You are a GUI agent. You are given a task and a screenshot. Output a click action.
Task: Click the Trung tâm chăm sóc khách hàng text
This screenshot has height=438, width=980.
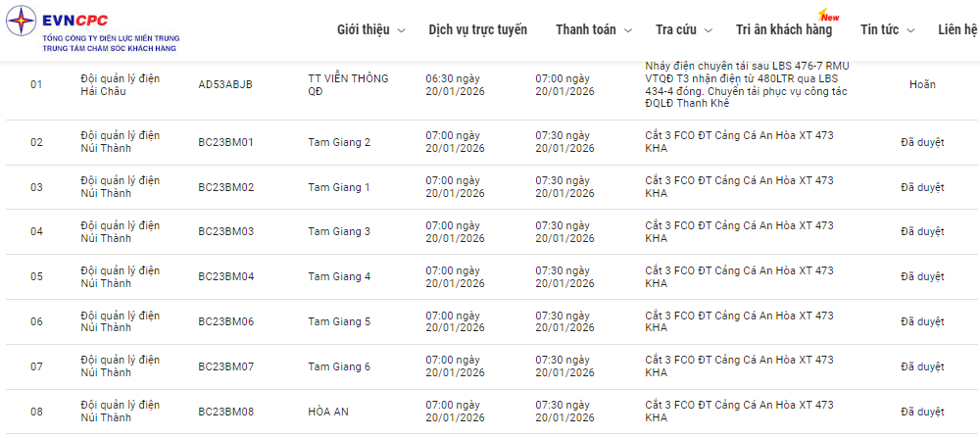103,47
